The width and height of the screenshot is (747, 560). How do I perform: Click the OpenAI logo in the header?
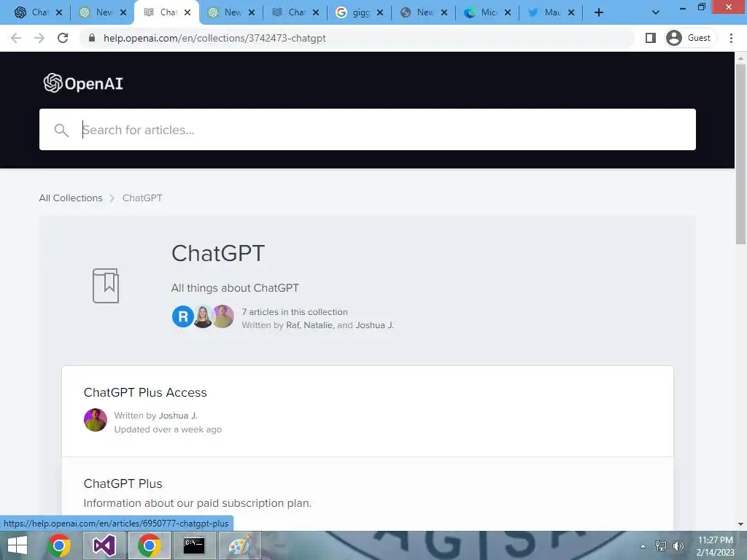click(x=83, y=83)
